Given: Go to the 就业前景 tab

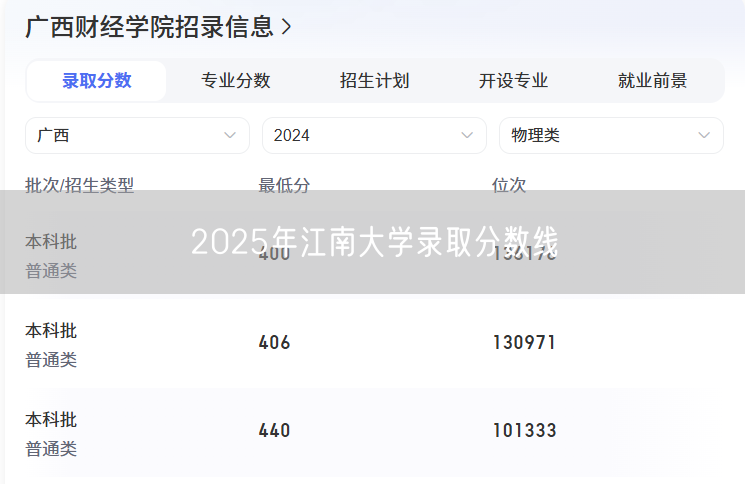Looking at the screenshot, I should click(x=653, y=81).
